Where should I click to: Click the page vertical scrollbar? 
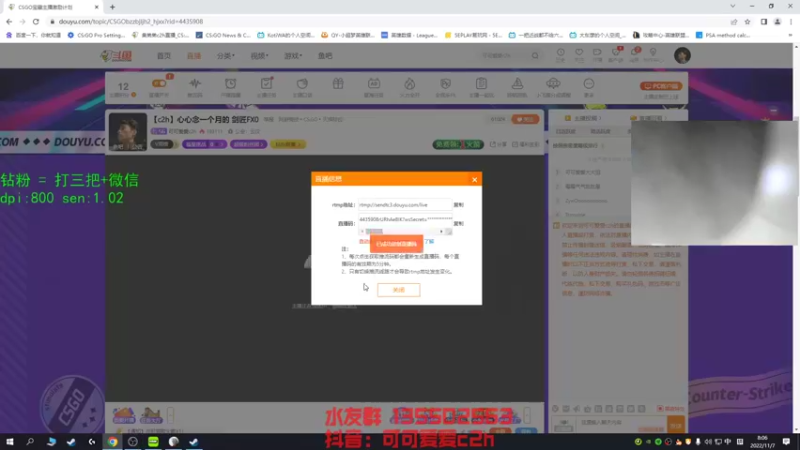point(796,238)
